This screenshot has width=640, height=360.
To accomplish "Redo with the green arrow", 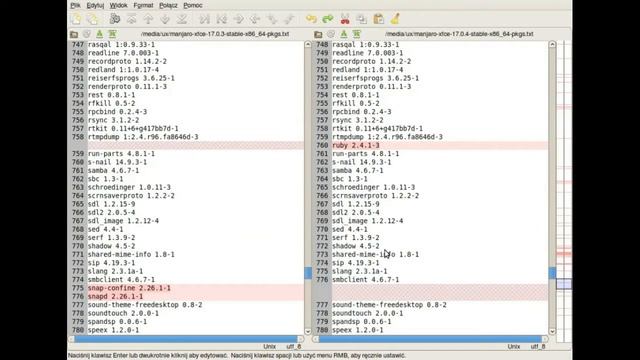I will pos(328,19).
